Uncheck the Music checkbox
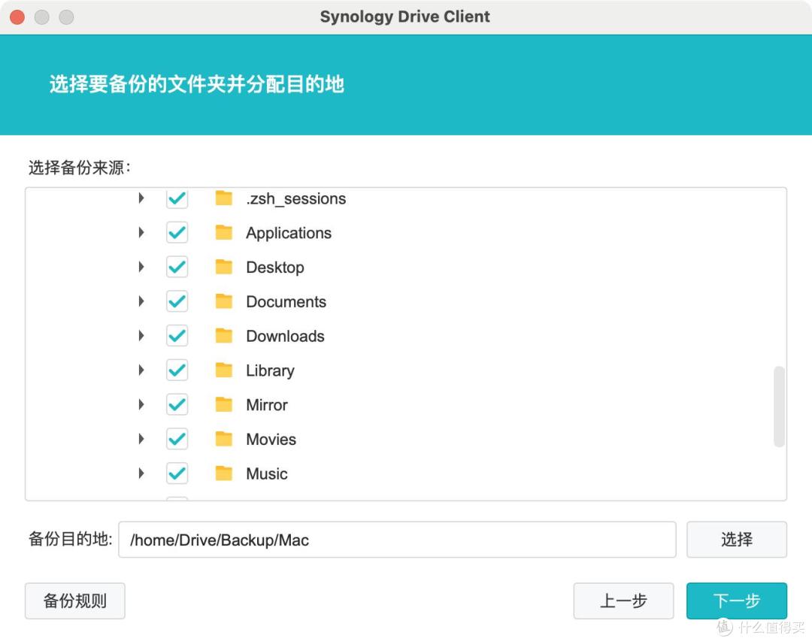 (177, 473)
